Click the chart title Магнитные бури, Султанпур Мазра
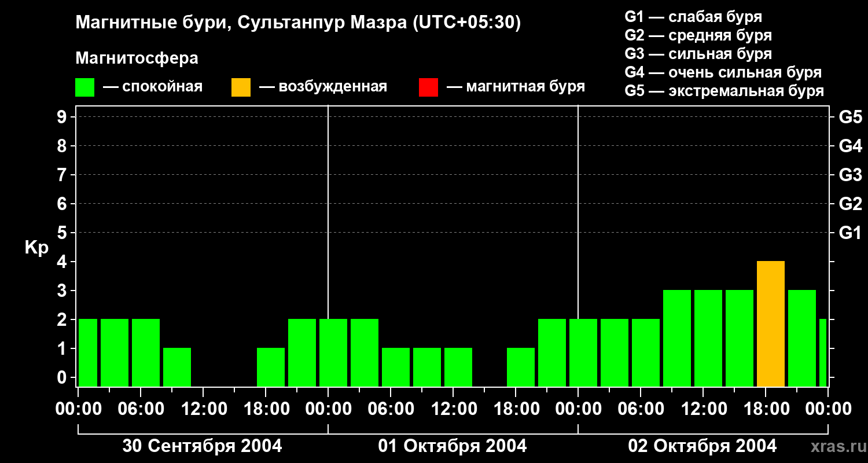Image resolution: width=868 pixels, height=463 pixels. click(298, 23)
